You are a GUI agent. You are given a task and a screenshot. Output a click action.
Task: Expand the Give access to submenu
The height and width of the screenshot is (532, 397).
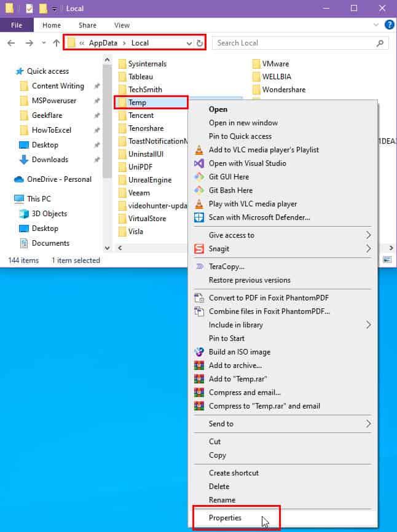click(x=368, y=235)
